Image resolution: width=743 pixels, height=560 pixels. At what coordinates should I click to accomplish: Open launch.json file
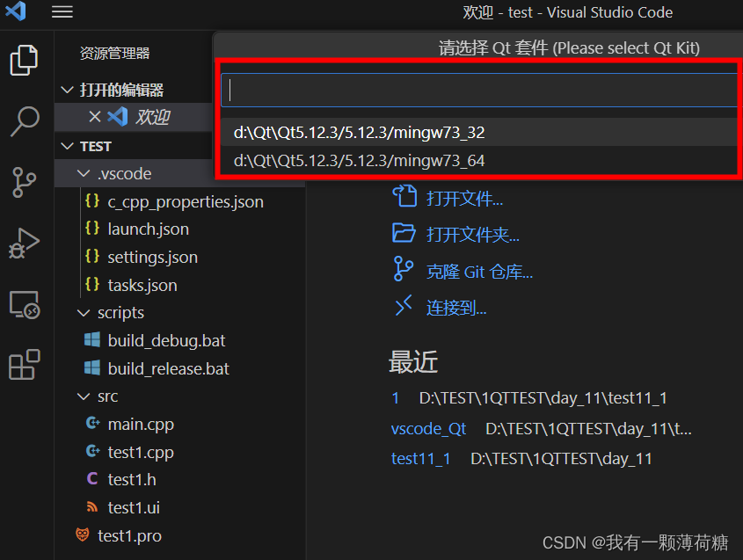pyautogui.click(x=149, y=229)
